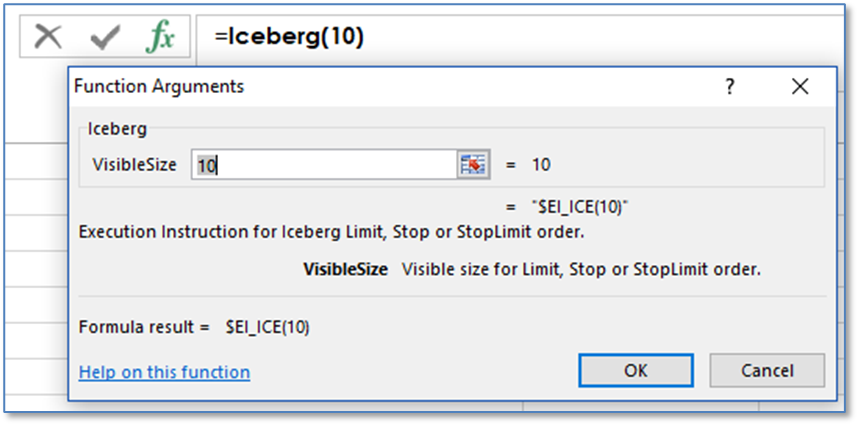Viewport: 859px width, 425px height.
Task: Open Insert Function via the fx icon
Action: (x=159, y=37)
